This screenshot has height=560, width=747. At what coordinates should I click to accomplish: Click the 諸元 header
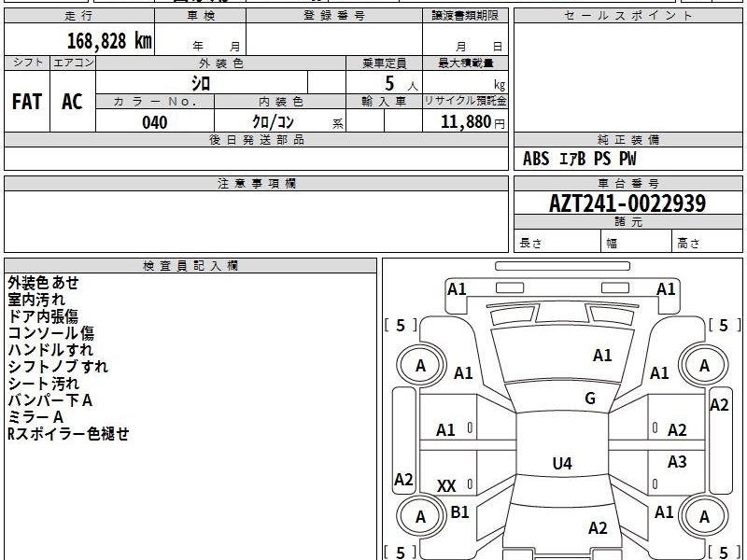[627, 221]
